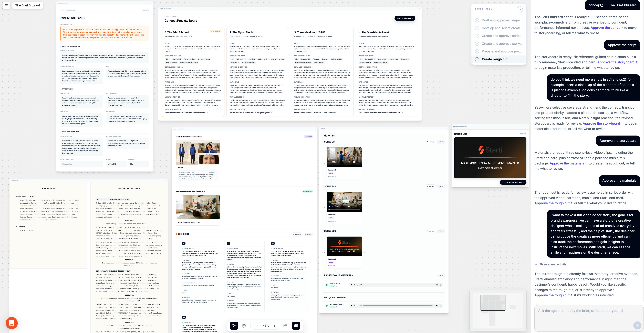The image size is (644, 333).
Task: Click Manage for Scene SC2 in Materials panel
Action: (431, 186)
